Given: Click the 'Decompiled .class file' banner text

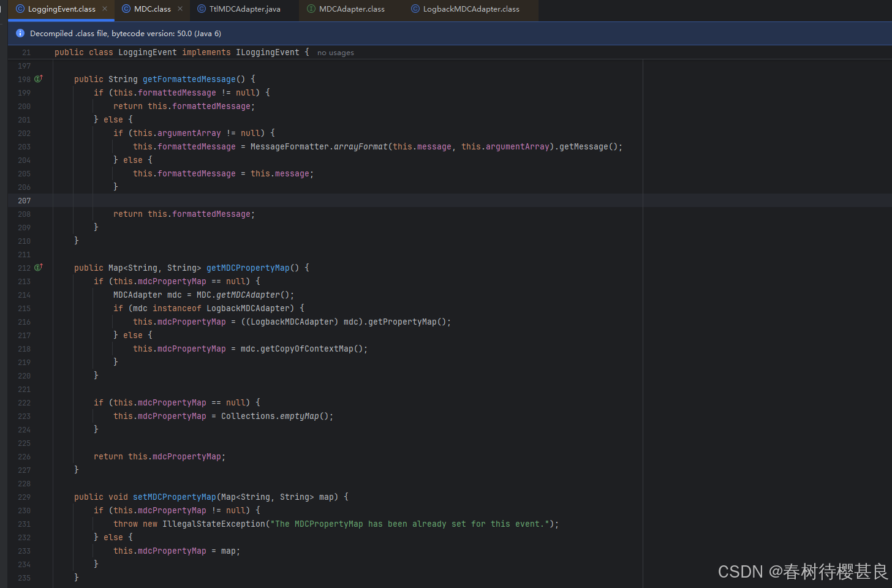Looking at the screenshot, I should [126, 34].
